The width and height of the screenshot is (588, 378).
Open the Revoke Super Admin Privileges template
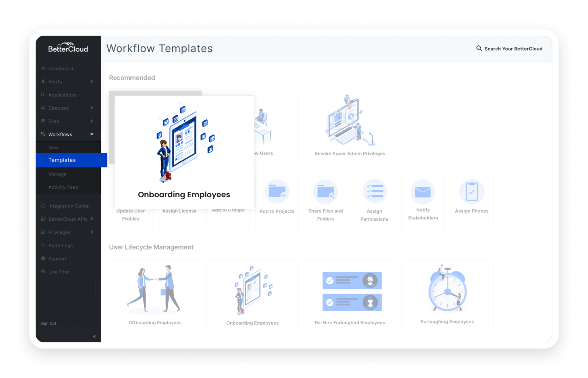click(350, 127)
